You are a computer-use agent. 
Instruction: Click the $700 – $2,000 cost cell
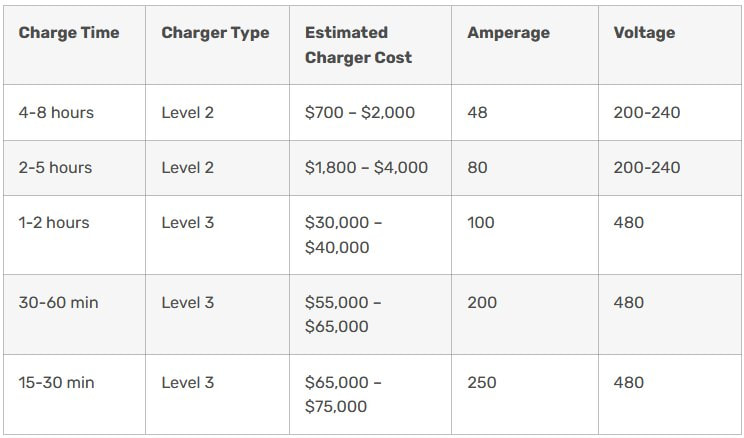(360, 112)
